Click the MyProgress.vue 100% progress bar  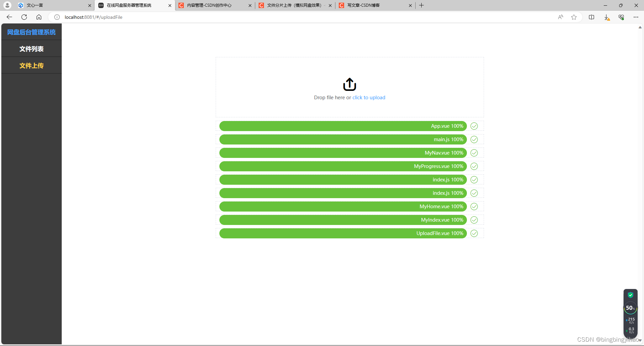tap(343, 166)
